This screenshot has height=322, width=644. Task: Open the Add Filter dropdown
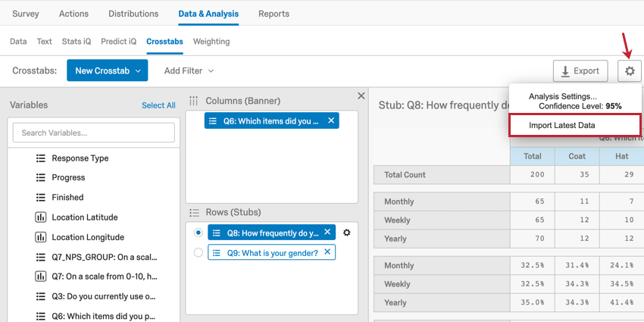coord(189,70)
